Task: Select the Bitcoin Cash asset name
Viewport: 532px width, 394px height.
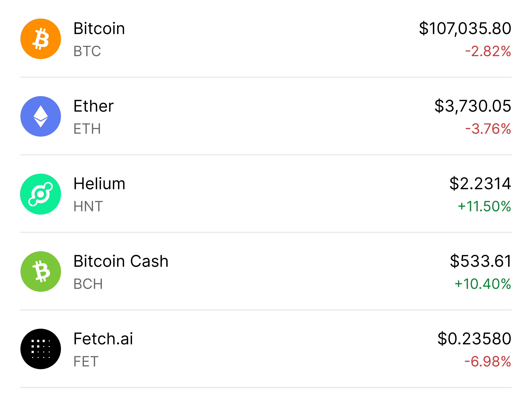Action: (x=121, y=261)
